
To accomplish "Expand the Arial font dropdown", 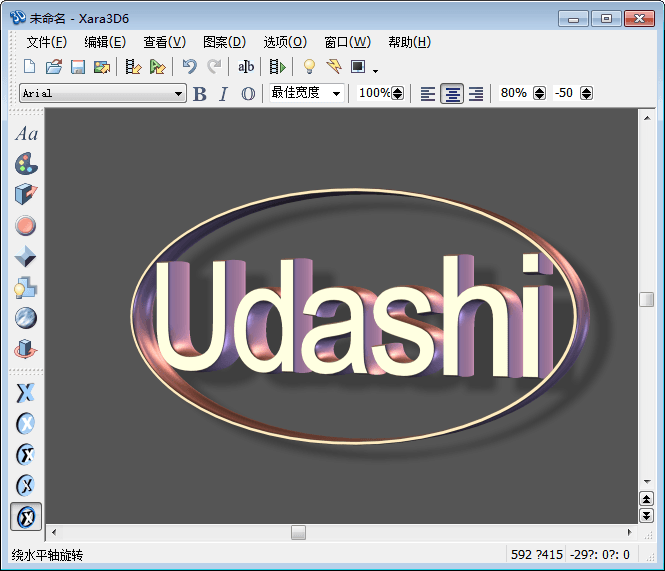I will click(x=179, y=93).
